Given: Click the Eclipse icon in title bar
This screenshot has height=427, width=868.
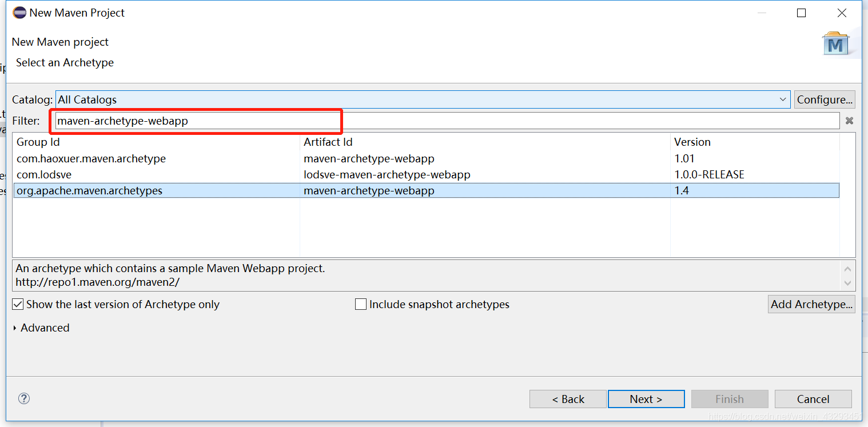Looking at the screenshot, I should coord(19,13).
